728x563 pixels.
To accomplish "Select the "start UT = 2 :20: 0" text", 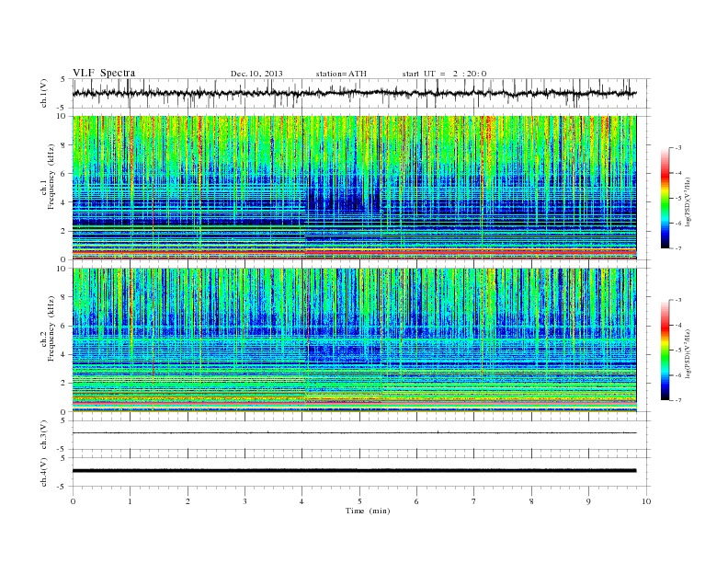I will click(x=444, y=74).
